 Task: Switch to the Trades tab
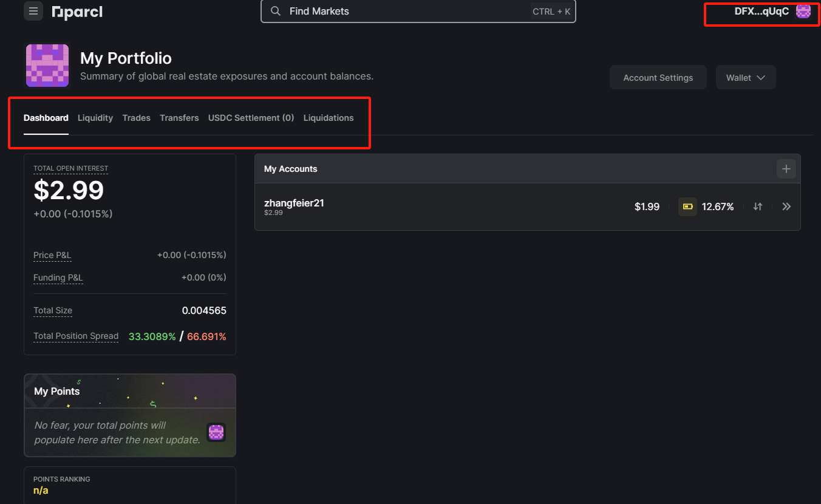click(137, 118)
